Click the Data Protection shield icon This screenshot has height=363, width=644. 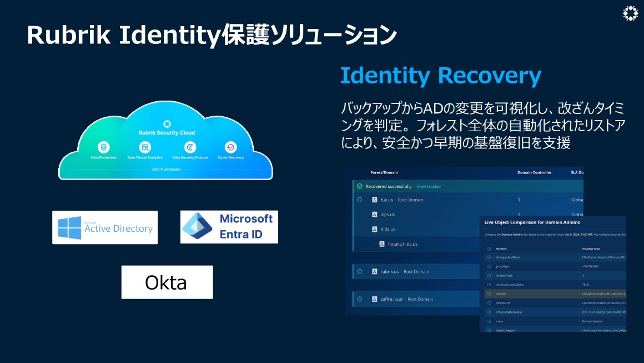[x=104, y=147]
